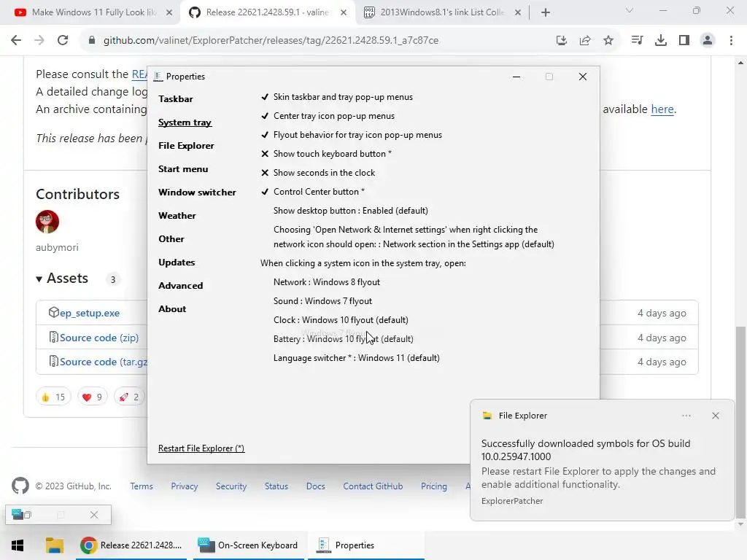Switch to On-Screen Keyboard taskbar item
The image size is (747, 560).
(x=249, y=545)
